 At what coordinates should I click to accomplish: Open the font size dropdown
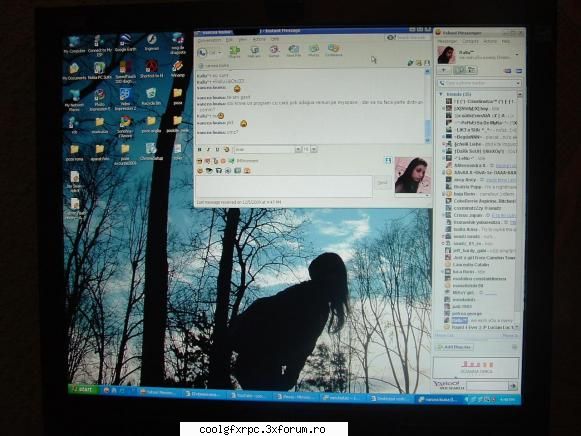click(x=314, y=149)
